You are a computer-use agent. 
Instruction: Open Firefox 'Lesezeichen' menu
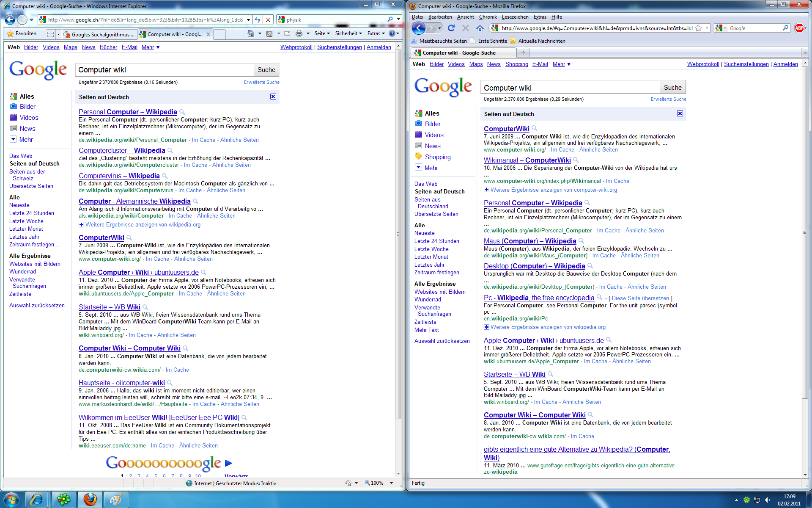click(x=515, y=17)
